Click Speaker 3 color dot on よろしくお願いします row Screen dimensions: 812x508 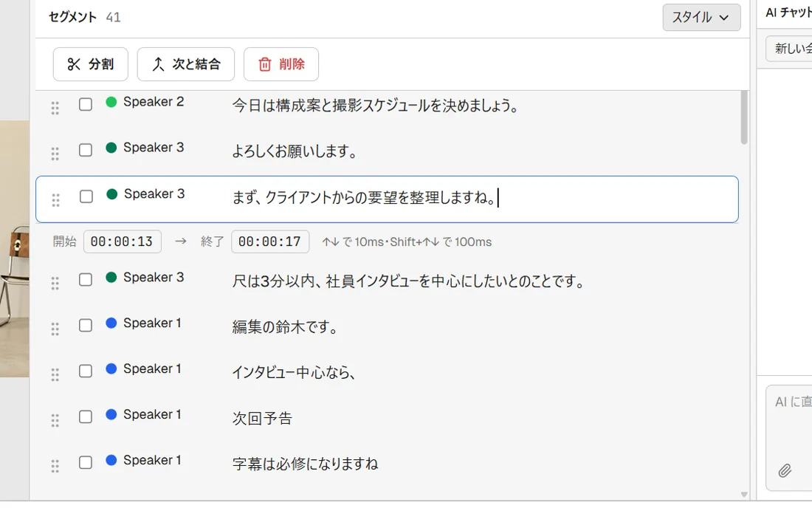pos(111,148)
